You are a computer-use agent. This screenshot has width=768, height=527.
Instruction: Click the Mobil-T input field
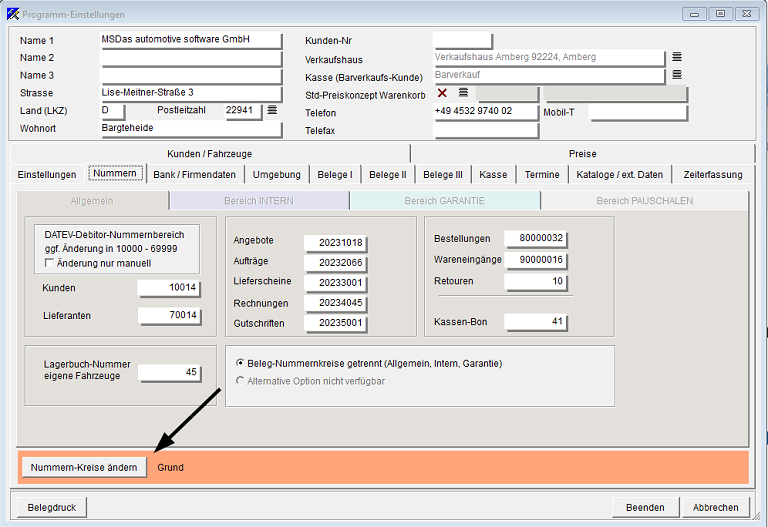[638, 112]
